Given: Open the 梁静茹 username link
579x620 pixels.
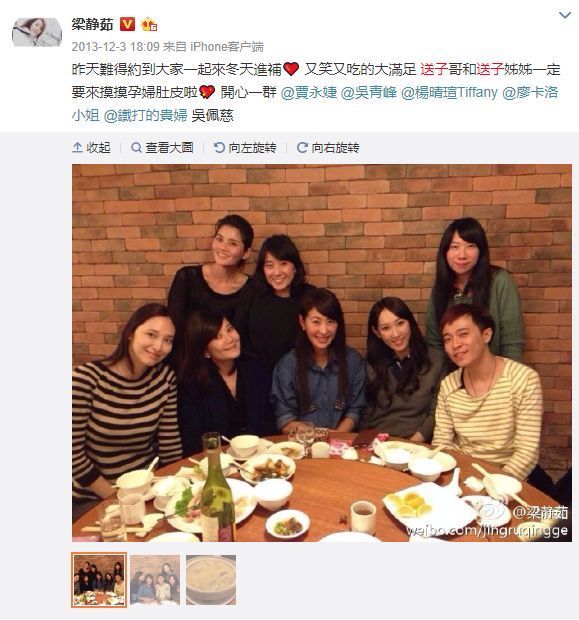Looking at the screenshot, I should (x=93, y=24).
